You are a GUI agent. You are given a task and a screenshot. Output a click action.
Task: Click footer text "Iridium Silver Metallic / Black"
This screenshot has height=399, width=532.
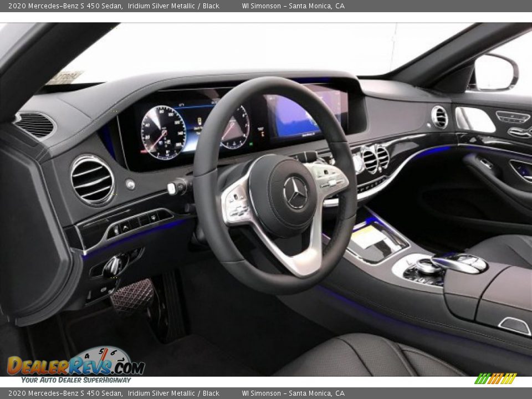click(x=173, y=393)
